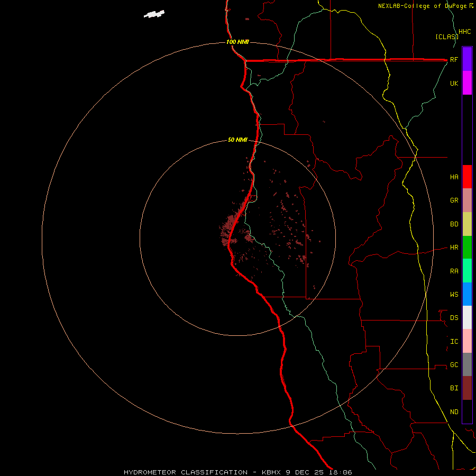Image resolution: width=476 pixels, height=476 pixels.
Task: Click the WS blue legend swatch
Action: coord(467,294)
